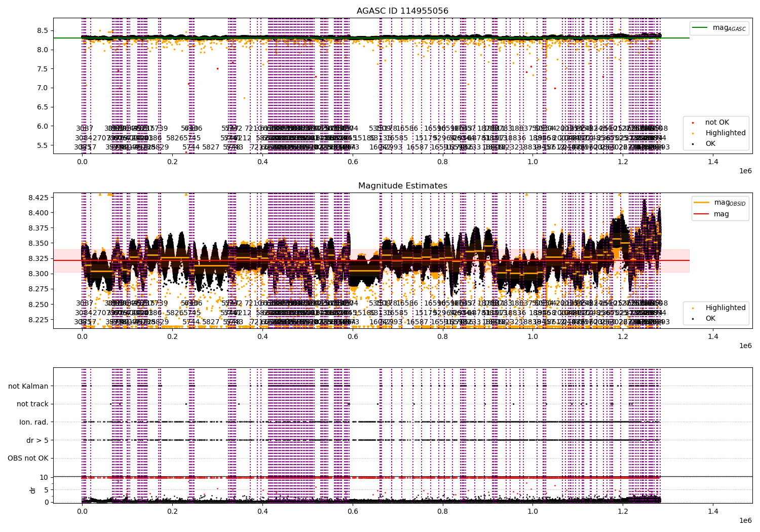The image size is (760, 532).
Task: Click obsid label "16585" in middle plot
Action: [397, 313]
